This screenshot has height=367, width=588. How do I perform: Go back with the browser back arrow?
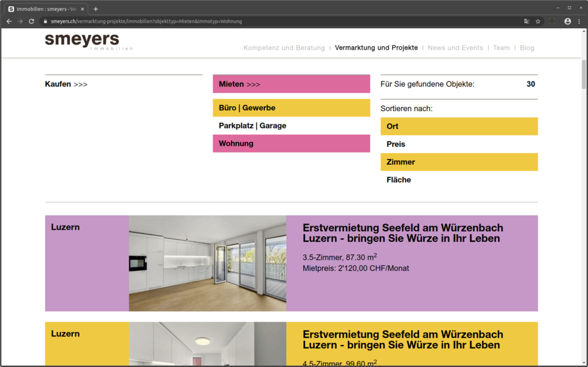click(9, 21)
